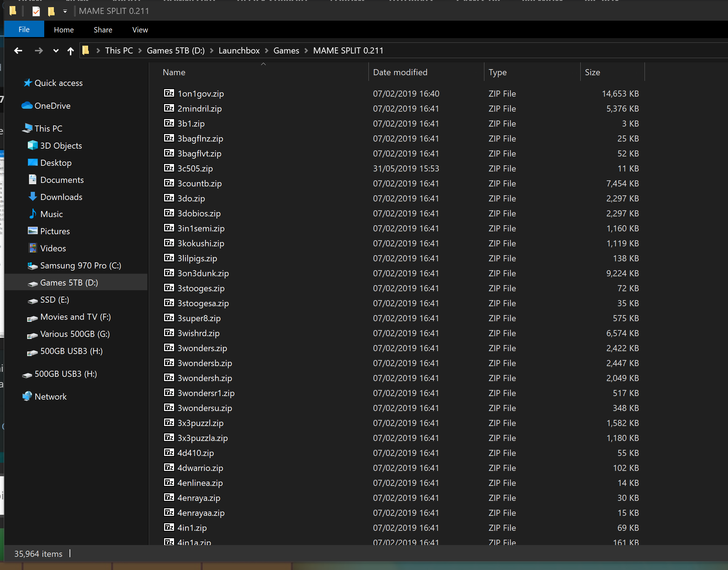Open the recent locations dropdown arrow
Screen dimensions: 728x570
(56, 51)
